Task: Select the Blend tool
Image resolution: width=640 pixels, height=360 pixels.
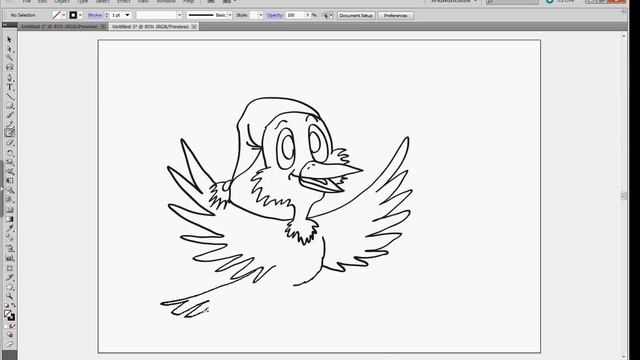Action: [x=9, y=238]
